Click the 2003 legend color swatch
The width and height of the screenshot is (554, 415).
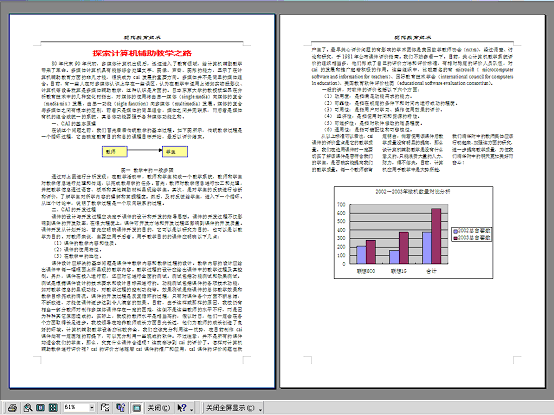click(456, 238)
